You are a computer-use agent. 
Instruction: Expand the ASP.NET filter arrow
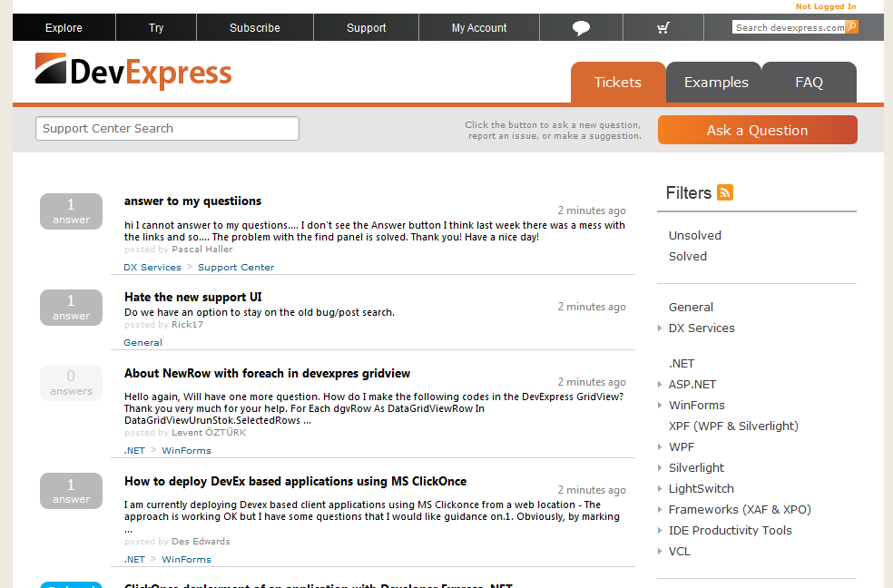click(x=660, y=384)
